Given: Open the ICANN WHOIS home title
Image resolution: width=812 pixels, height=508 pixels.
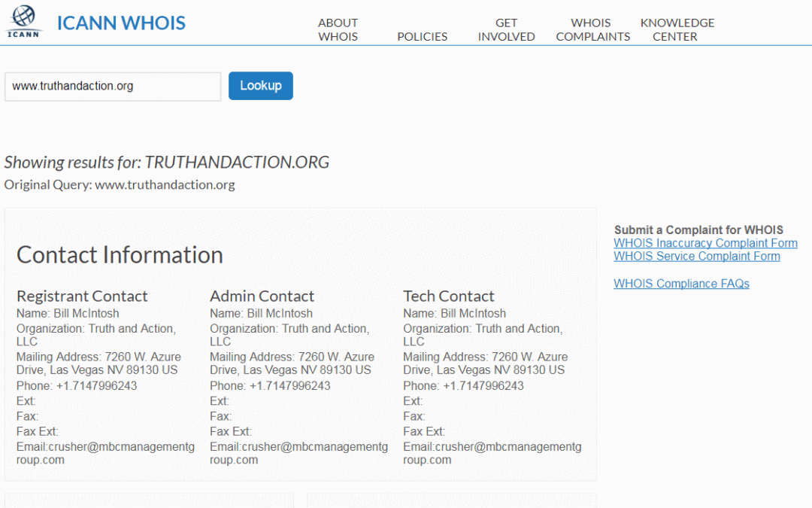Looking at the screenshot, I should click(121, 23).
